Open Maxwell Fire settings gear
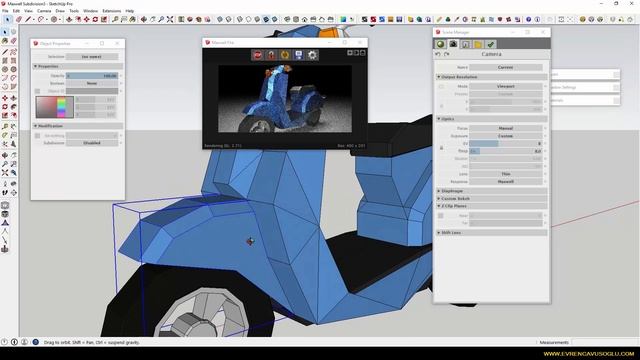 click(312, 55)
